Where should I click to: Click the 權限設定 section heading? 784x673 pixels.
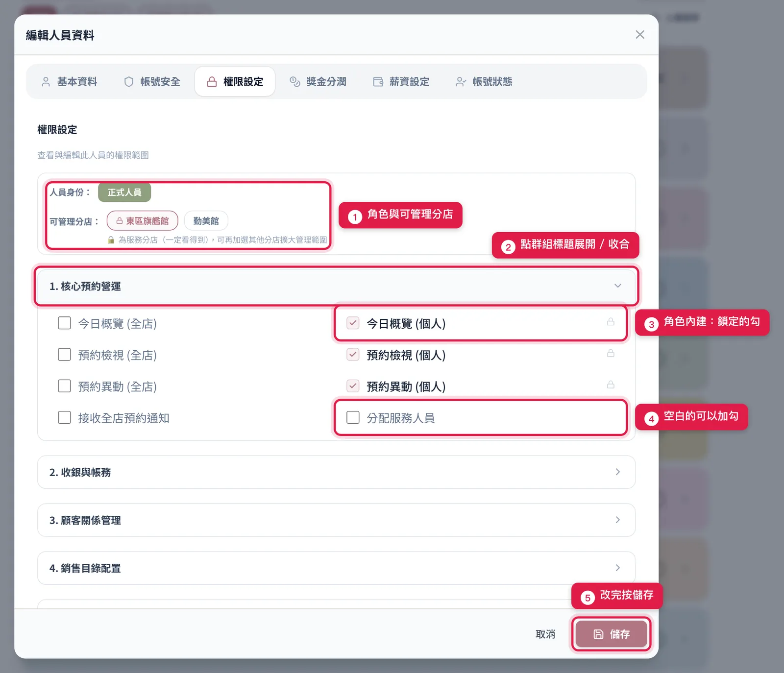tap(57, 130)
